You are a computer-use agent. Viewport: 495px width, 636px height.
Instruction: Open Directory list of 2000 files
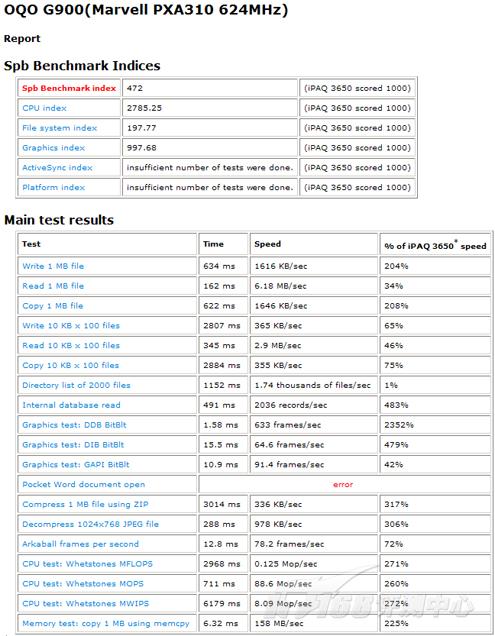click(76, 385)
